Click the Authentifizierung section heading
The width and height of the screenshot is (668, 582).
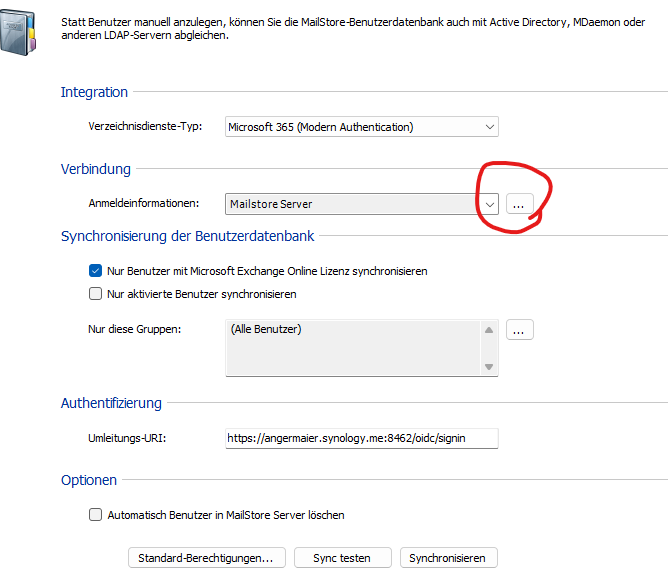pyautogui.click(x=111, y=403)
